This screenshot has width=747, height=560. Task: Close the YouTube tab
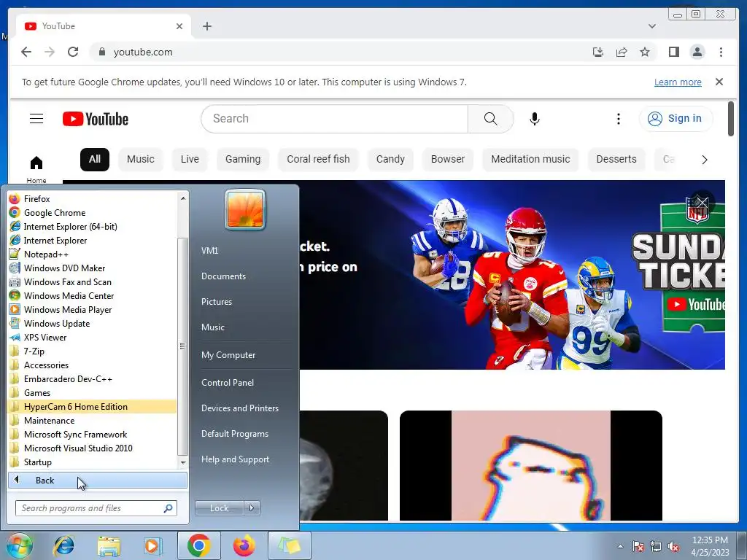click(179, 26)
